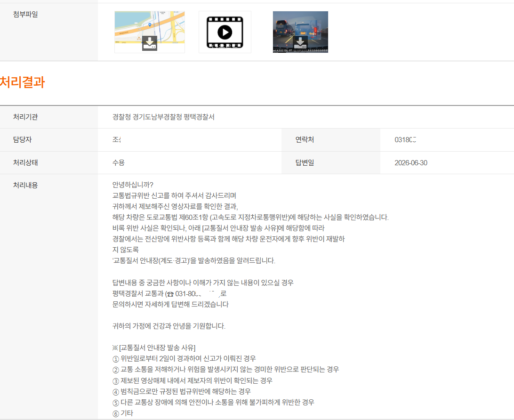514x420 pixels.
Task: Select reason ④ '범칙금으로만 규정된 법규위반에 해당하는 경우'
Action: click(x=182, y=391)
